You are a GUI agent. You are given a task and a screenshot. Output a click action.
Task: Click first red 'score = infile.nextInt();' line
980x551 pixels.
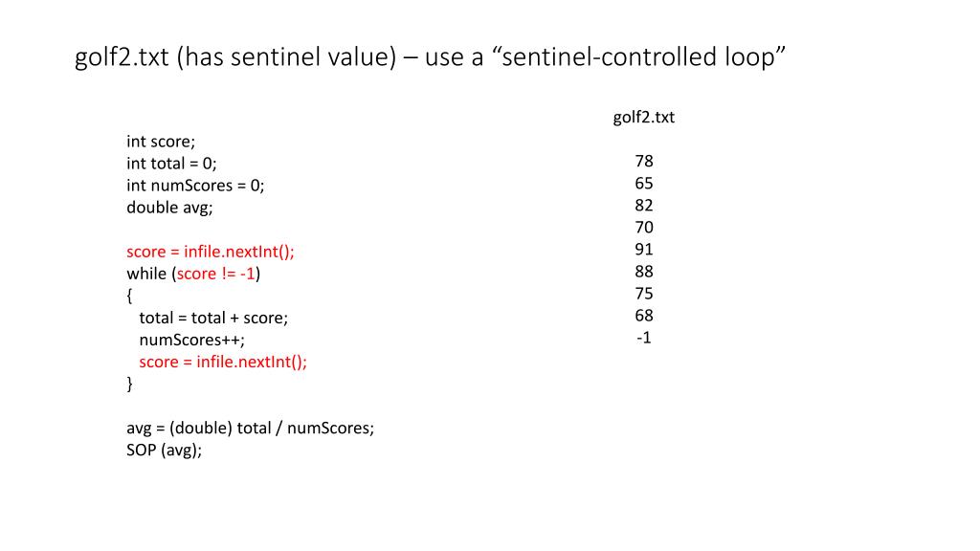(x=211, y=252)
